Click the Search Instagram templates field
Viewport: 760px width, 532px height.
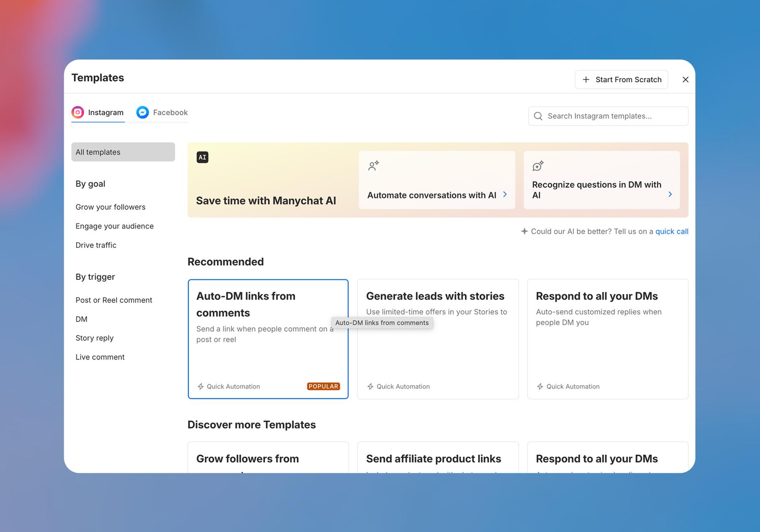(x=608, y=116)
